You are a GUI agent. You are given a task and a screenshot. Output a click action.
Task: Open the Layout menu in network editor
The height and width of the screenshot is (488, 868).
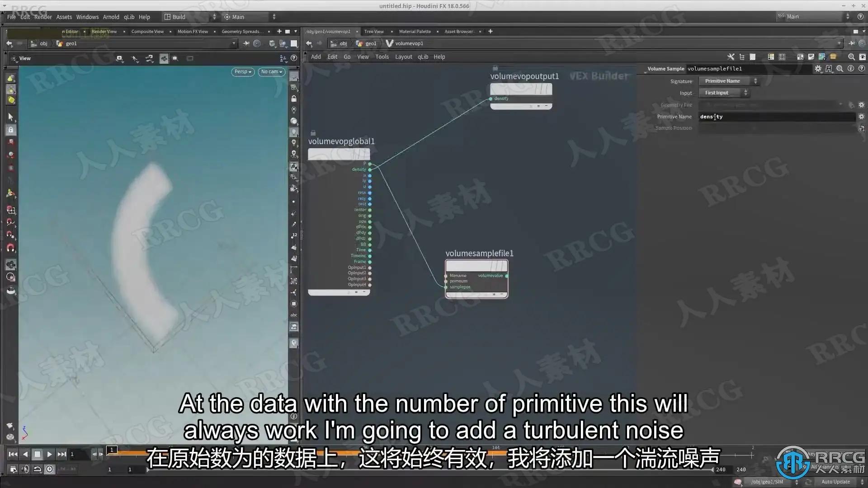tap(404, 57)
